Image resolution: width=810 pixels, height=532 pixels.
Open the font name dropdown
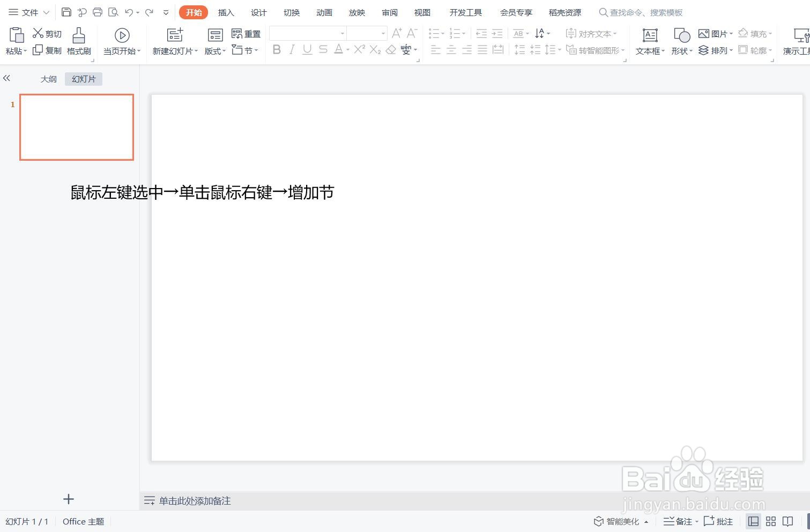pos(343,33)
